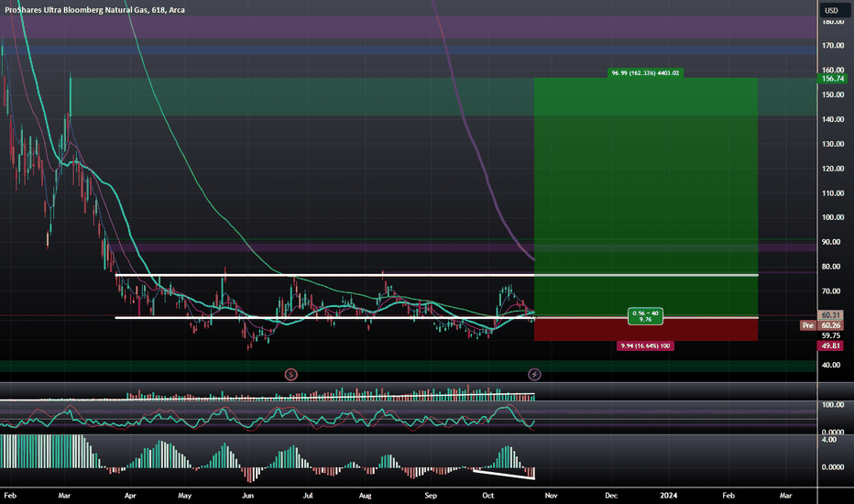Viewport: 854px width, 504px height.
Task: Click the 49.81 stop price tag
Action: tap(830, 346)
